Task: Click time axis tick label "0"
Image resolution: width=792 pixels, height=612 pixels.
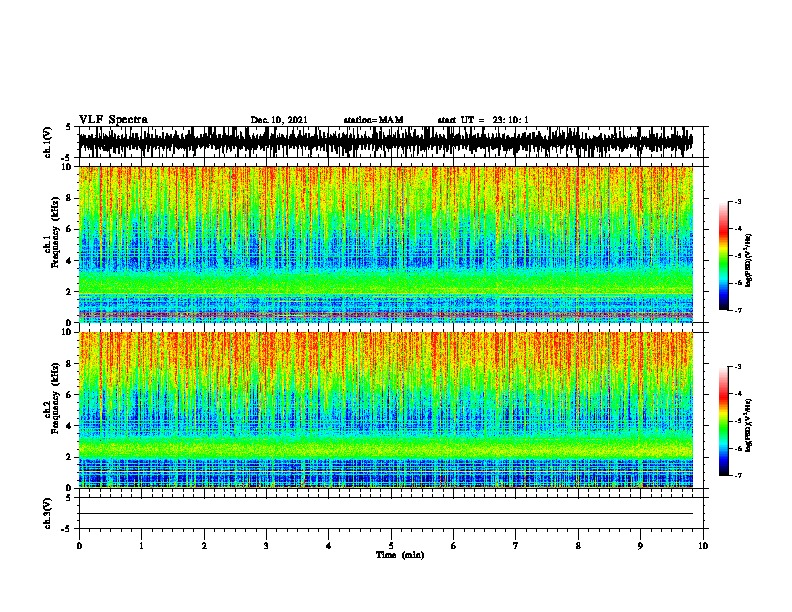Action: (79, 546)
